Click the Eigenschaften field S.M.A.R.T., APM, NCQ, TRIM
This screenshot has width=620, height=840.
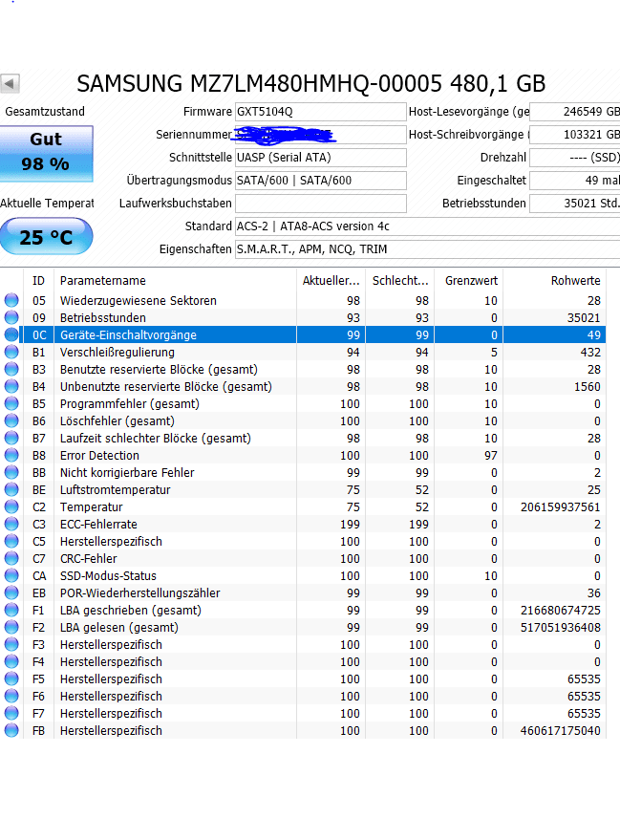(x=427, y=249)
